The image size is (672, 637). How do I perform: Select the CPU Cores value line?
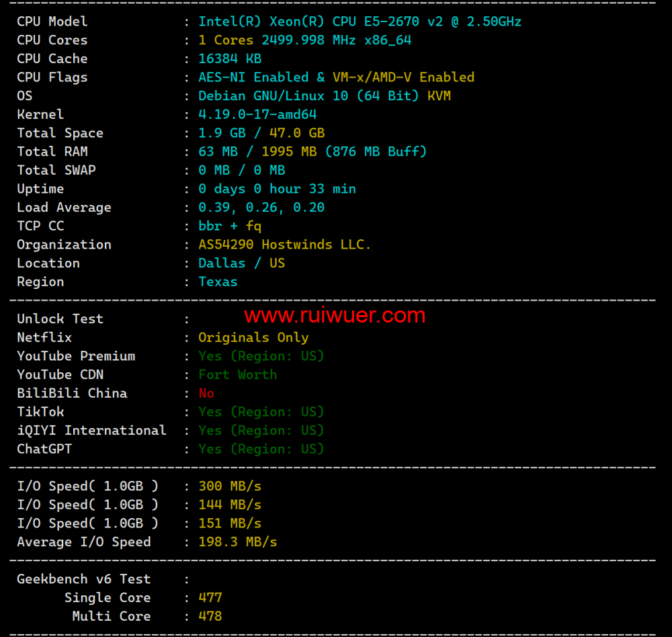(x=304, y=40)
